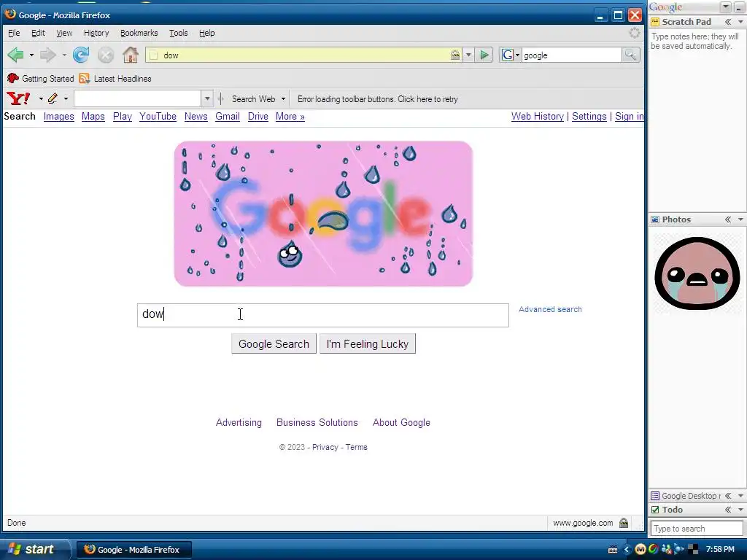Open the Help menu
The width and height of the screenshot is (747, 560).
click(x=206, y=33)
